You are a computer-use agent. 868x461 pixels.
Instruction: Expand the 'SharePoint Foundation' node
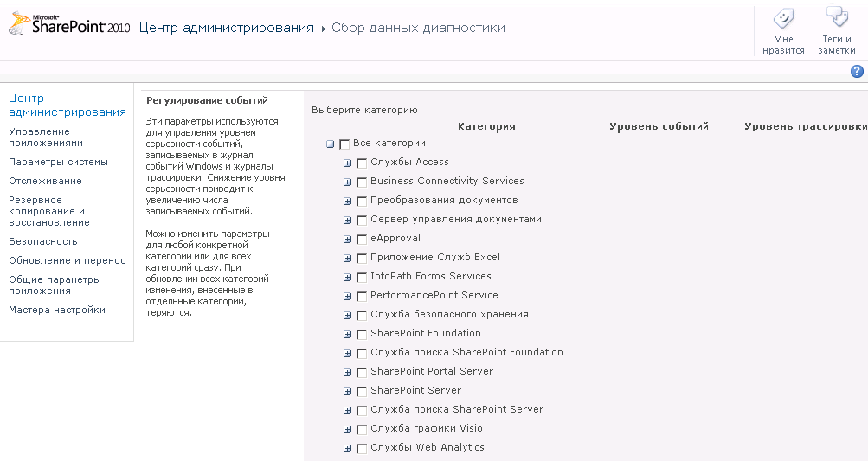(x=348, y=334)
